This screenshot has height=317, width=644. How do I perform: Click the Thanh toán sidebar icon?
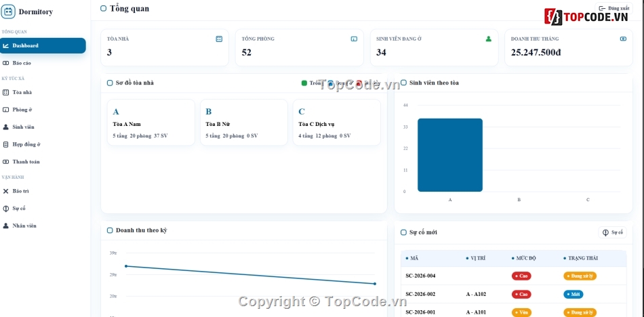pos(5,162)
